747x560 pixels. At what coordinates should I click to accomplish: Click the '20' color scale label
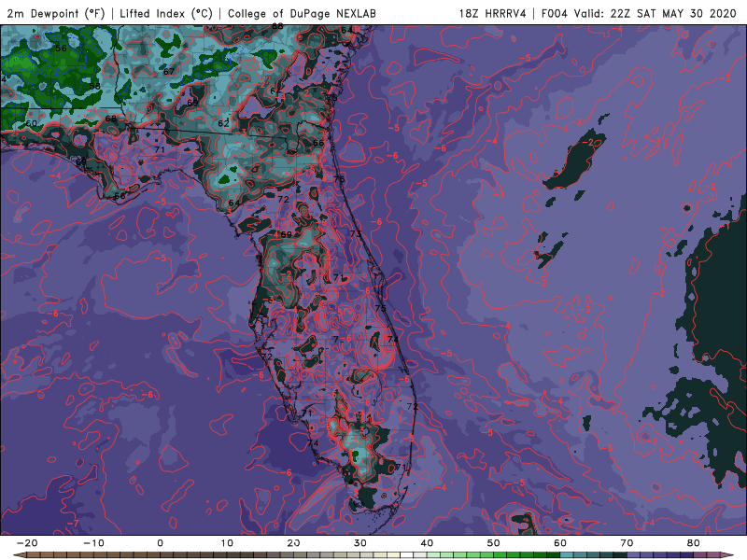point(293,543)
